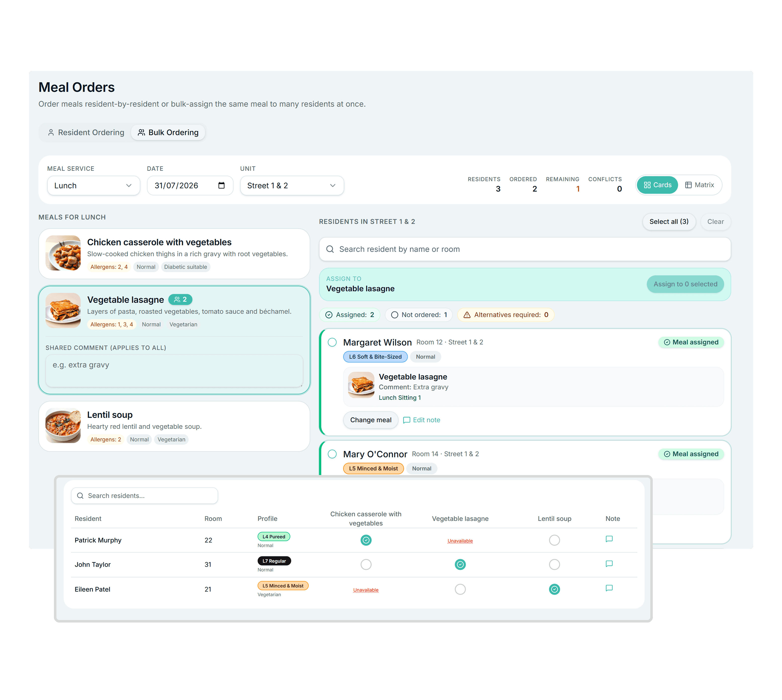Open the Meal Service dropdown
This screenshot has height=700, width=782.
tap(93, 186)
